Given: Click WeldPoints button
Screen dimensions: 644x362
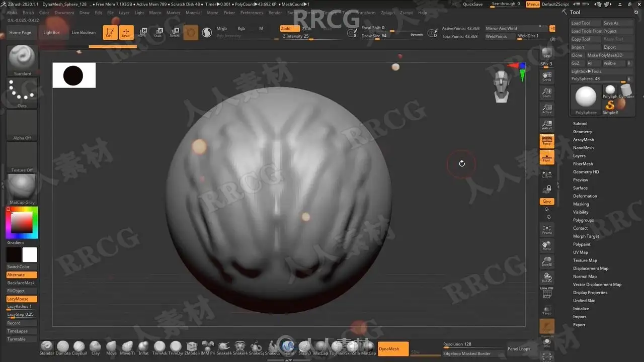Looking at the screenshot, I should (x=500, y=37).
